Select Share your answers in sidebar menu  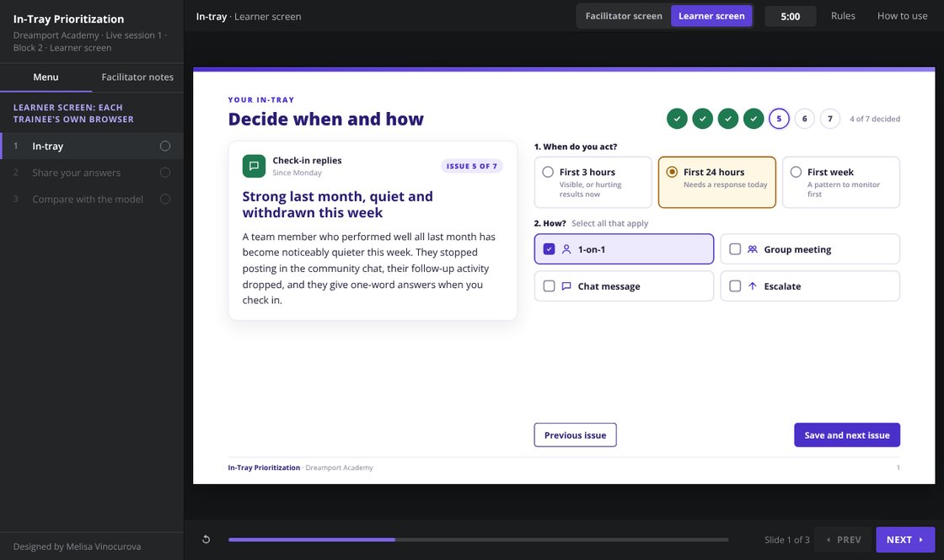[x=92, y=173]
